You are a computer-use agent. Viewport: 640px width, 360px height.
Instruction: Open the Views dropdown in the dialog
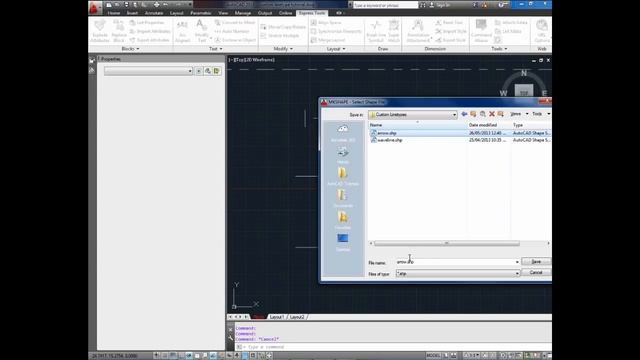pyautogui.click(x=519, y=114)
